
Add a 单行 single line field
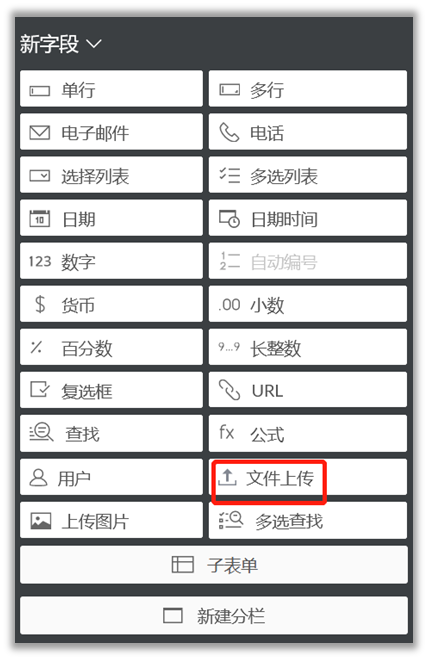(112, 89)
